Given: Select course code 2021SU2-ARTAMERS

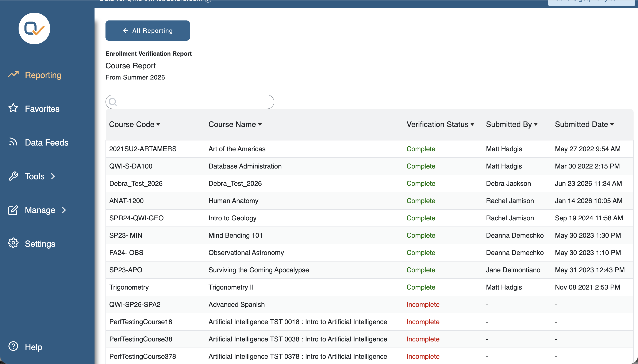Looking at the screenshot, I should pyautogui.click(x=143, y=149).
